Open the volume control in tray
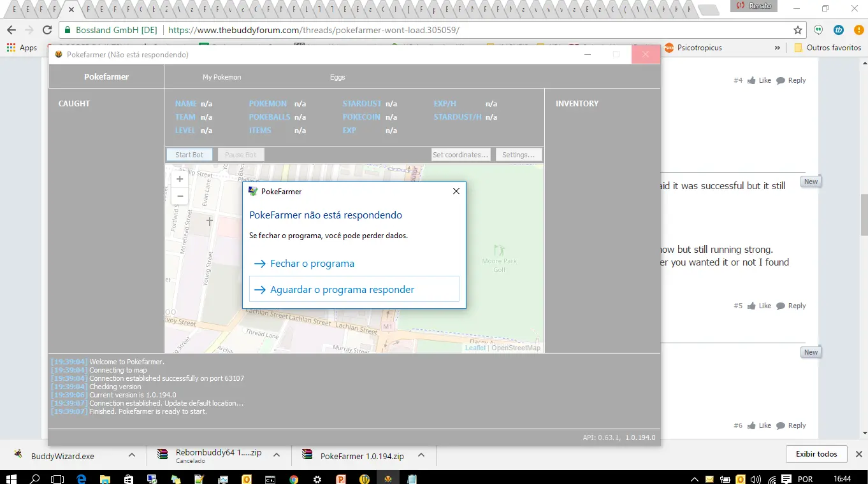Screen dimensions: 868x484 [756, 479]
